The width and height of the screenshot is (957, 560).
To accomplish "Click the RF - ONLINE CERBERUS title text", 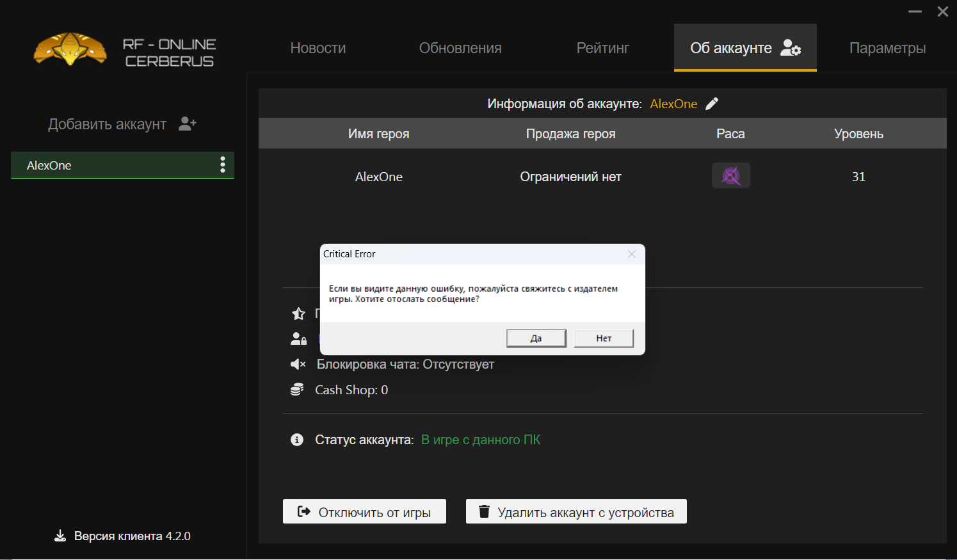I will tap(170, 52).
